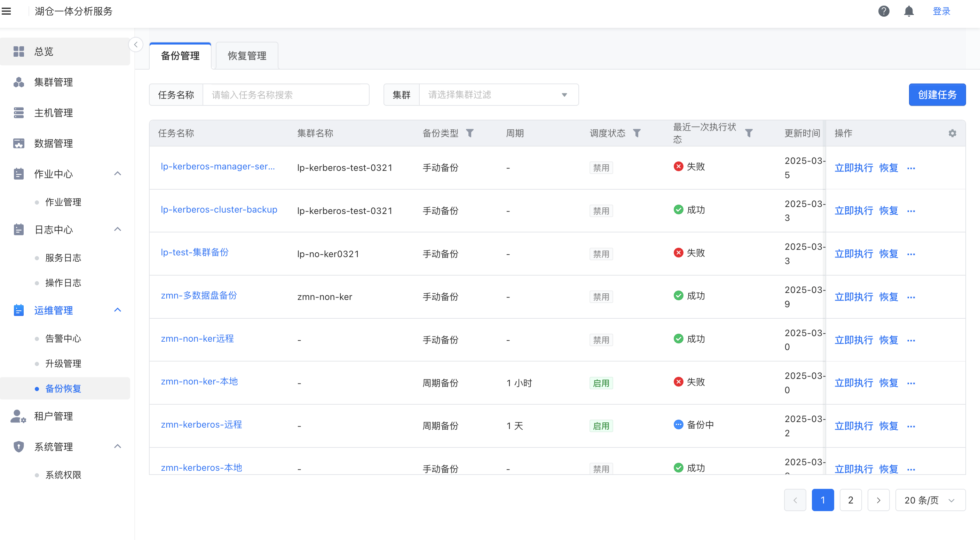The height and width of the screenshot is (540, 980).
Task: Collapse the 运维管理 menu chevron
Action: click(118, 310)
